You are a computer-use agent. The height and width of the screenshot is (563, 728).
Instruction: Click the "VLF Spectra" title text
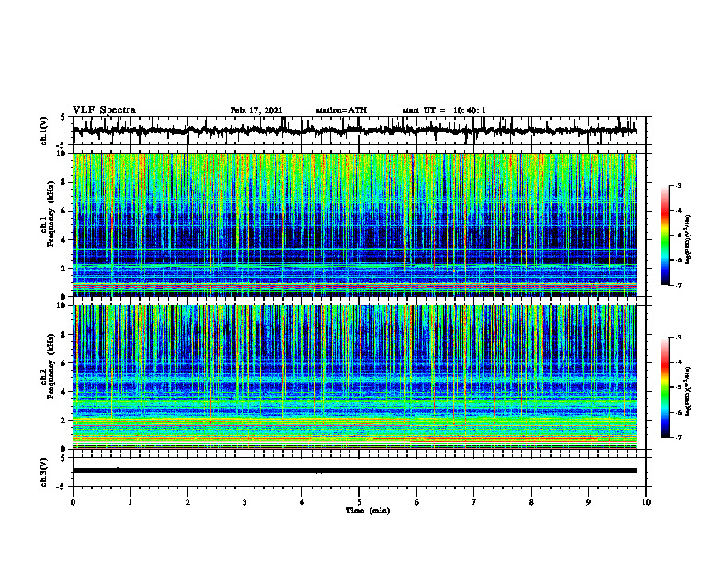coord(104,110)
